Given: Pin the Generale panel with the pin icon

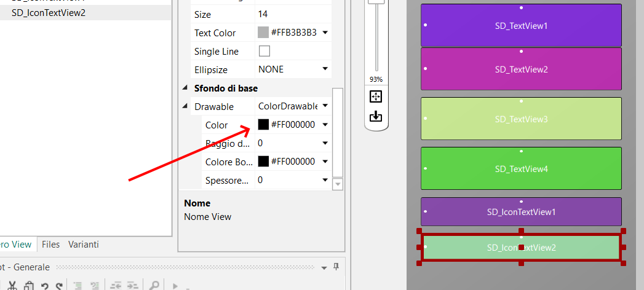Looking at the screenshot, I should (336, 267).
